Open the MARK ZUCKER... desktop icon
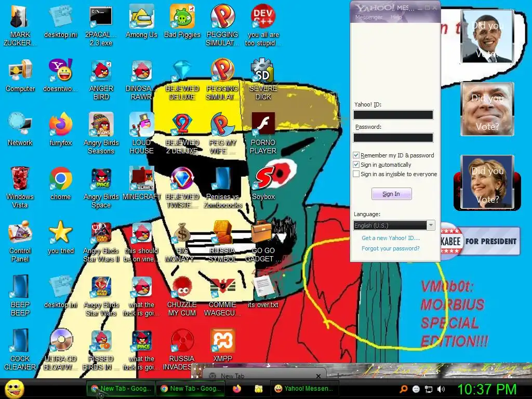Screen dimensions: 532x399 20,25
